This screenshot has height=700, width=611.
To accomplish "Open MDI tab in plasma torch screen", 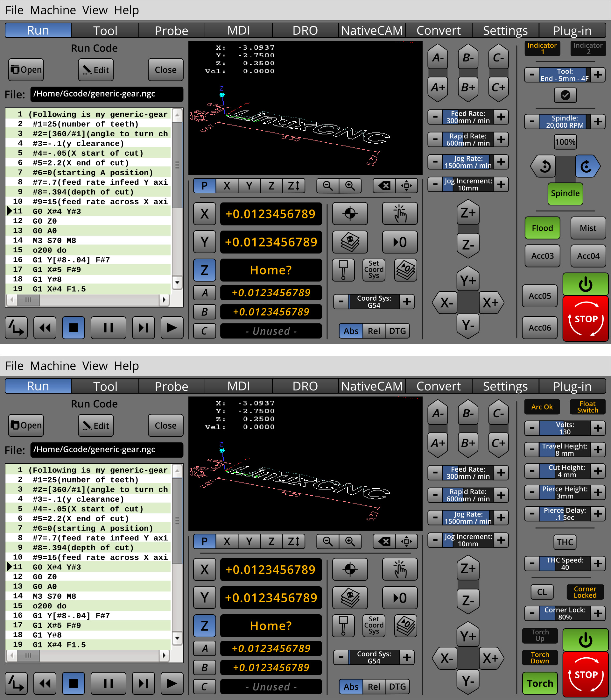I will point(238,386).
